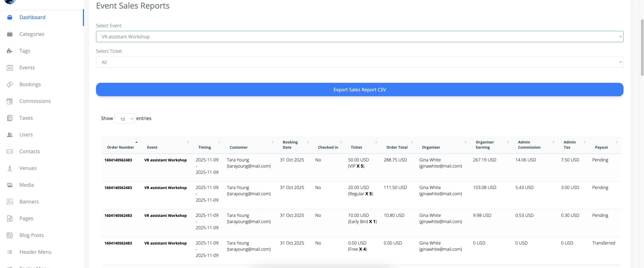
Task: Select Header Menu from the sidebar
Action: (x=35, y=252)
